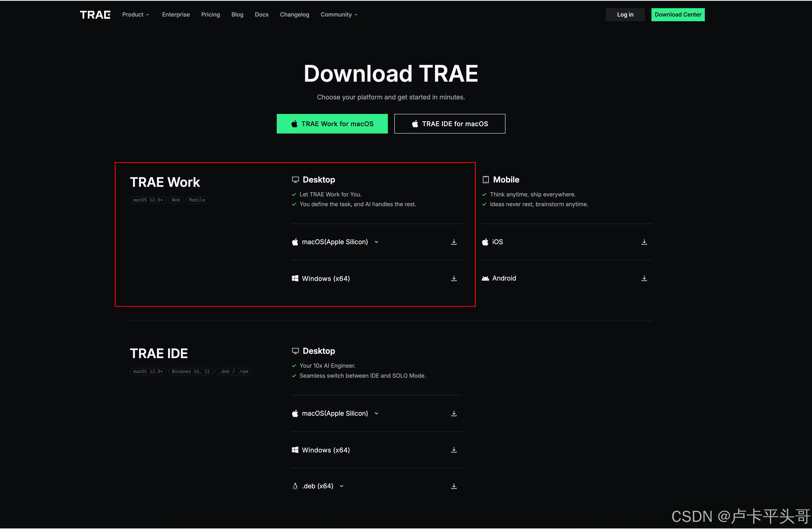Click TRAE IDE macOS(Apple Silicon) download icon
Screen dimensions: 812x530
coord(454,413)
